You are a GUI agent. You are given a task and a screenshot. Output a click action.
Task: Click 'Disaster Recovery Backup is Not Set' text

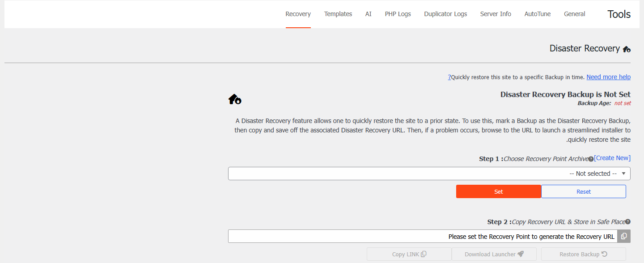(x=565, y=94)
